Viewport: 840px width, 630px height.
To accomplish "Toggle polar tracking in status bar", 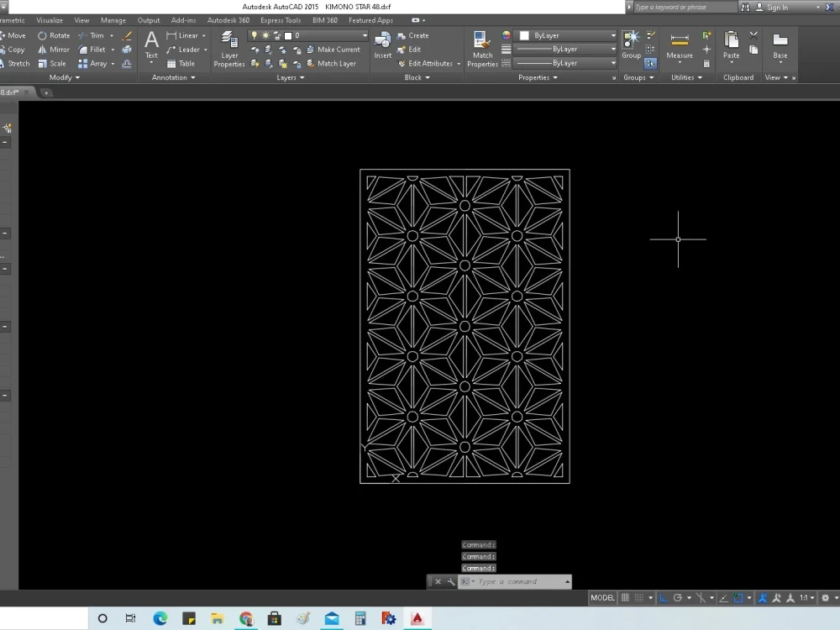I will (678, 598).
